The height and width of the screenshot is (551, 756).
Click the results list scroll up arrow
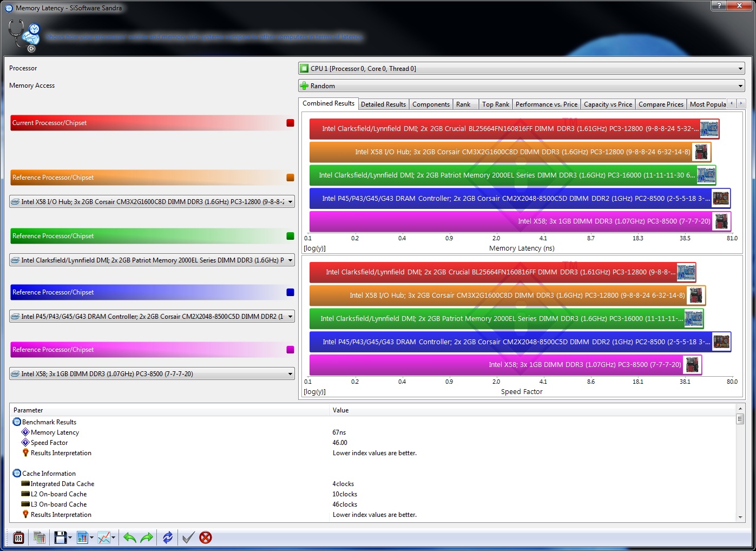pyautogui.click(x=740, y=409)
